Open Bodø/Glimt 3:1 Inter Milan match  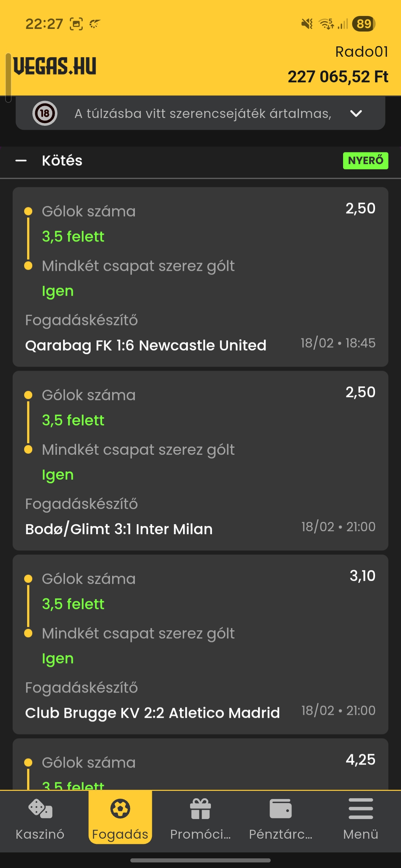119,529
